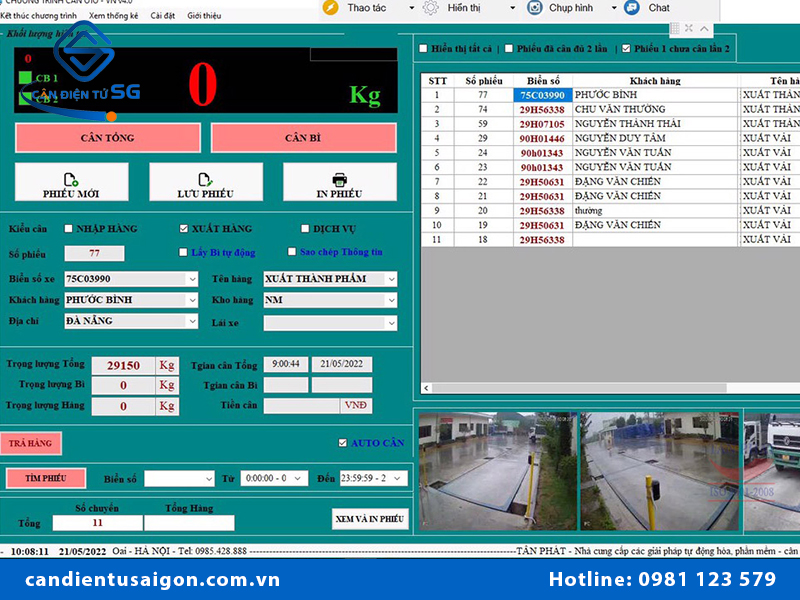Screen dimensions: 800x600
Task: Open the Kho hàng dropdown
Action: tap(391, 300)
